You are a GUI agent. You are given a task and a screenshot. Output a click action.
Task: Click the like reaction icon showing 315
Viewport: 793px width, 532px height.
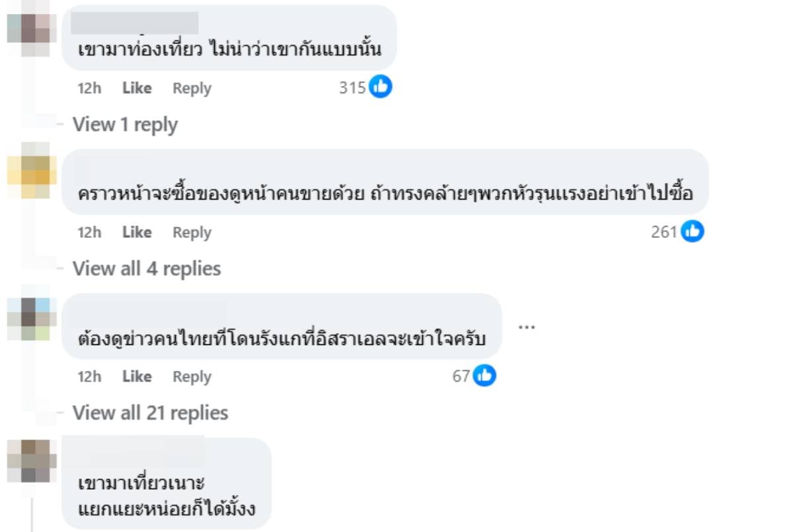(381, 87)
